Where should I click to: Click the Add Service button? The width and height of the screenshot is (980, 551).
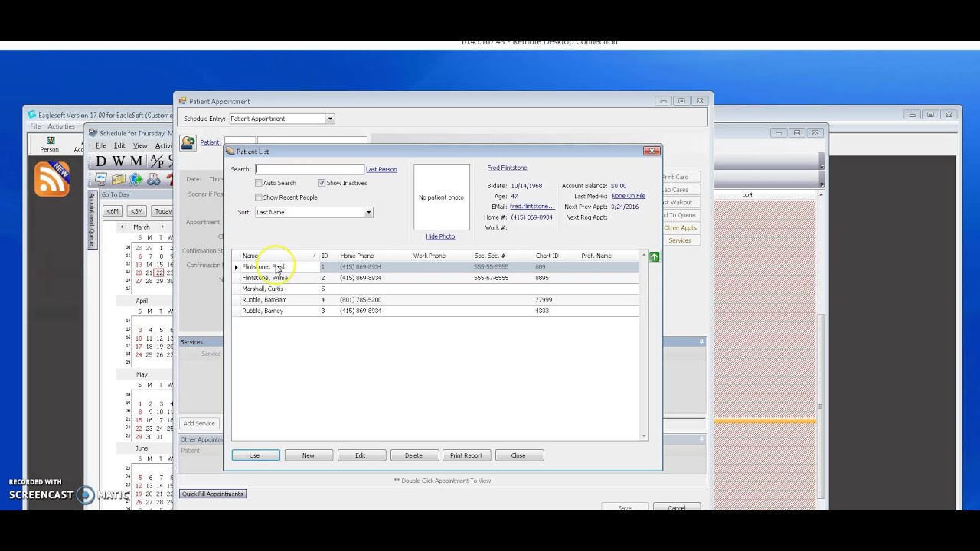coord(199,423)
